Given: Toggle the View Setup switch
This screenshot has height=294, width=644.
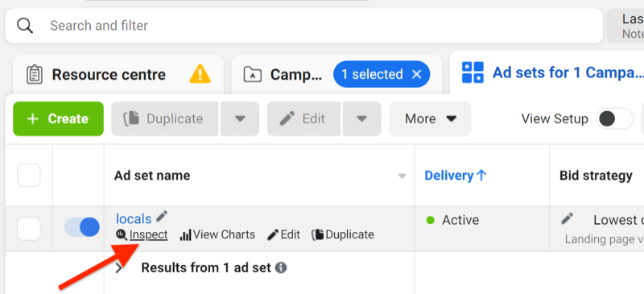Looking at the screenshot, I should coord(615,119).
